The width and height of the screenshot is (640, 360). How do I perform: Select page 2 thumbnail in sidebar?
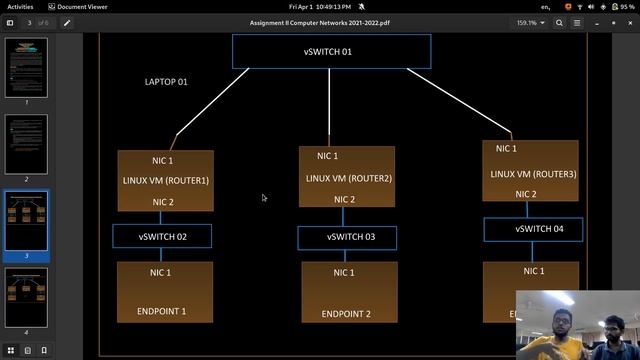click(x=27, y=144)
